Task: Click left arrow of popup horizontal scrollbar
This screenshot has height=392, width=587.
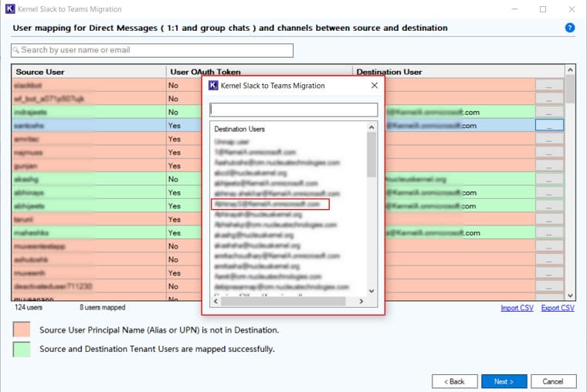Action: [x=215, y=301]
